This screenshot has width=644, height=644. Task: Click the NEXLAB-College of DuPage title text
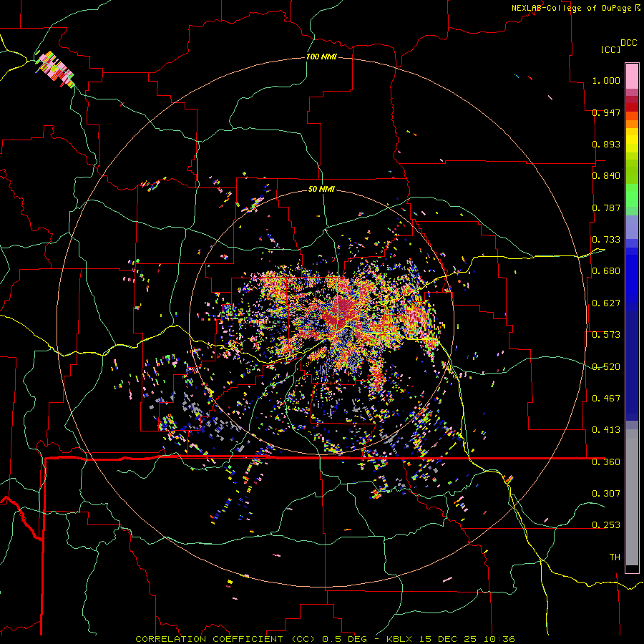coord(571,8)
